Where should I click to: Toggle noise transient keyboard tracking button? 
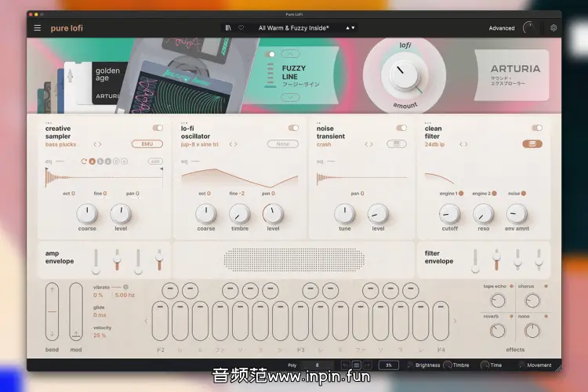pos(397,144)
